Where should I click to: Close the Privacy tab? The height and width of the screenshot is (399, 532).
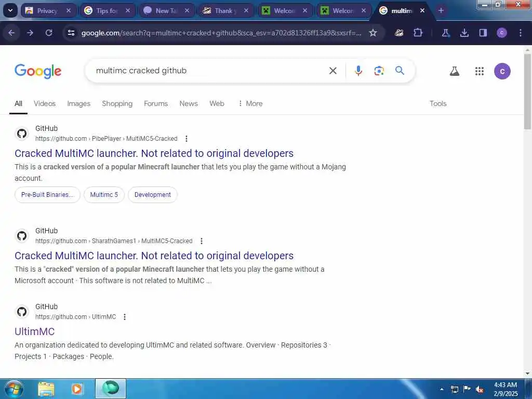69,10
